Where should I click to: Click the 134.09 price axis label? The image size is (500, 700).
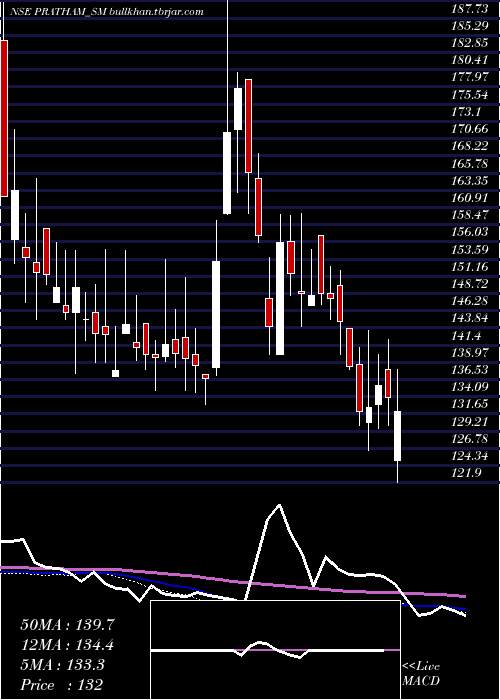(x=470, y=387)
